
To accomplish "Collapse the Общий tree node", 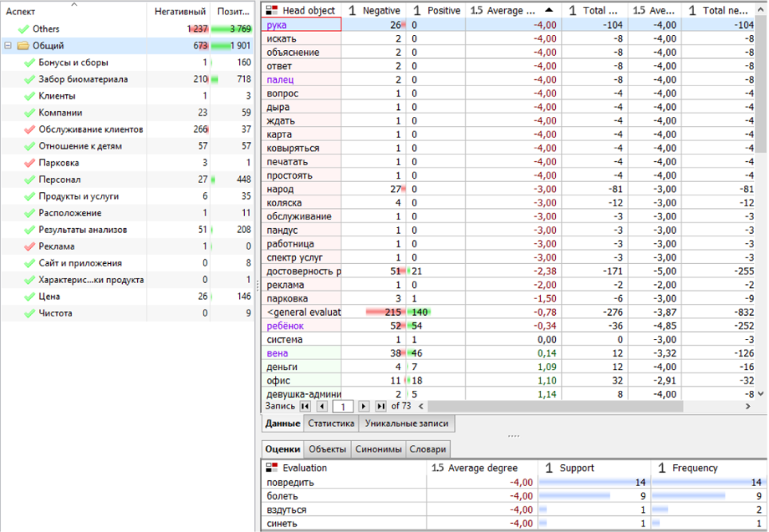I will [8, 46].
